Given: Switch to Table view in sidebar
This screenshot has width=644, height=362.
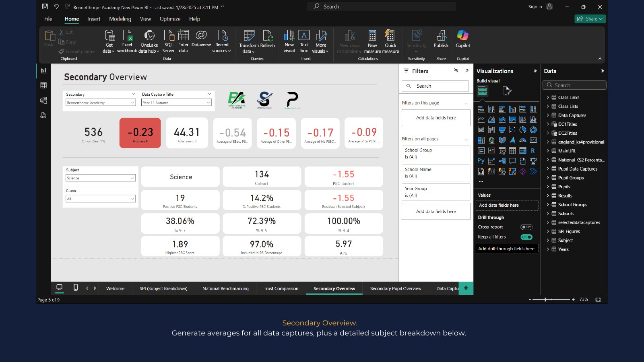Looking at the screenshot, I should pos(43,85).
